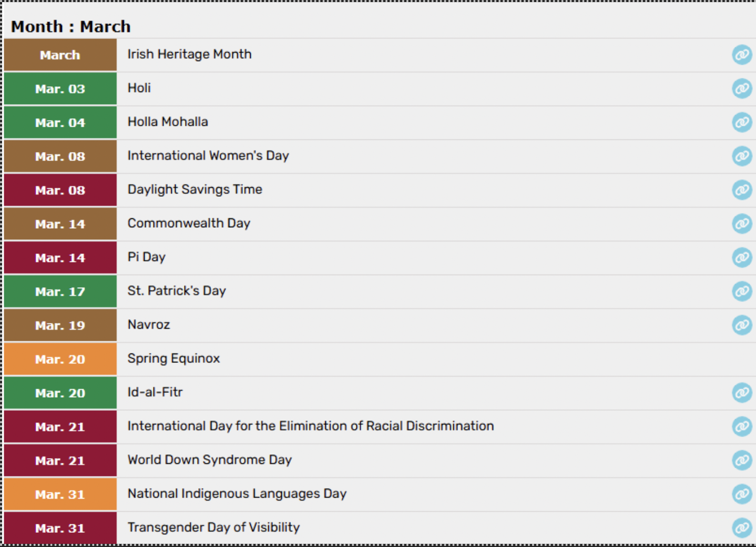The image size is (756, 547).
Task: Click the Pi Day event name
Action: pos(146,257)
